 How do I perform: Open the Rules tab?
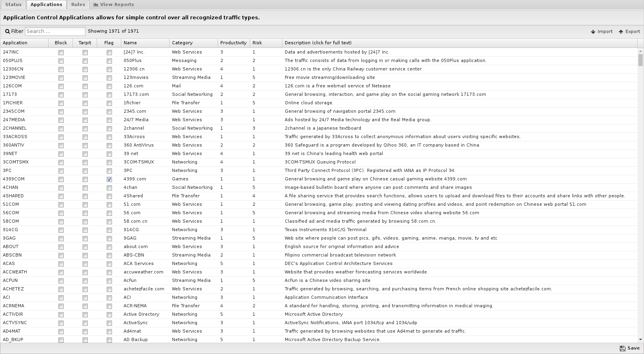coord(78,4)
